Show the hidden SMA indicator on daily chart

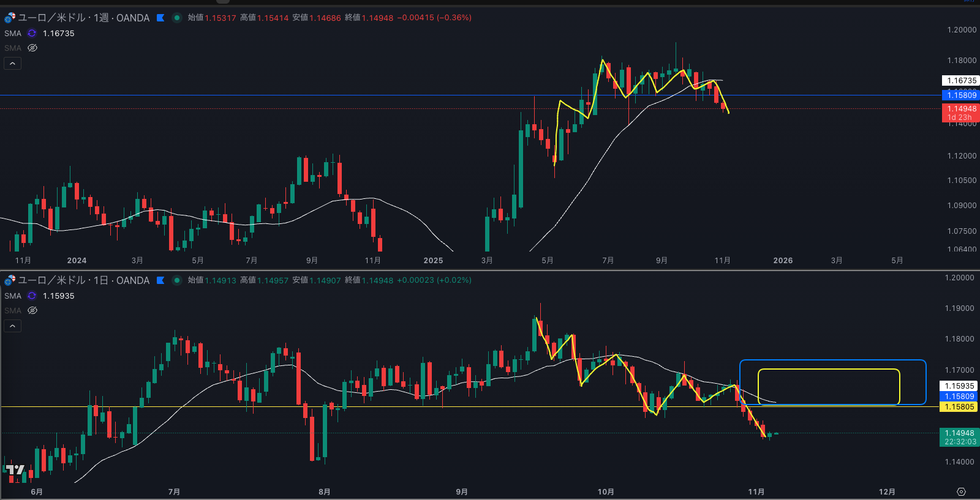tap(32, 310)
